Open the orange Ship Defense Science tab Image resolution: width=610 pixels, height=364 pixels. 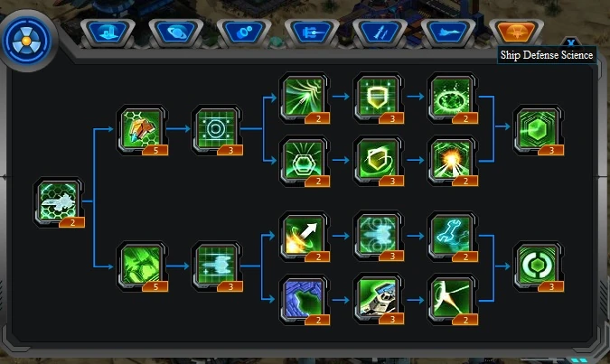pyautogui.click(x=516, y=33)
